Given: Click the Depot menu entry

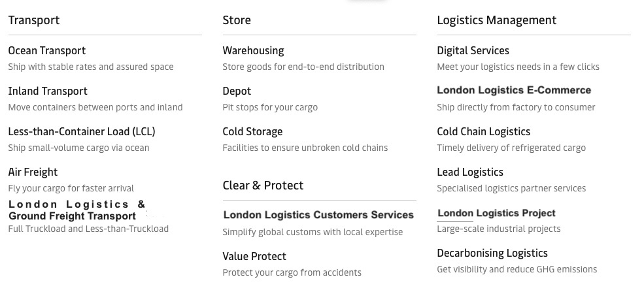Looking at the screenshot, I should coord(237,91).
